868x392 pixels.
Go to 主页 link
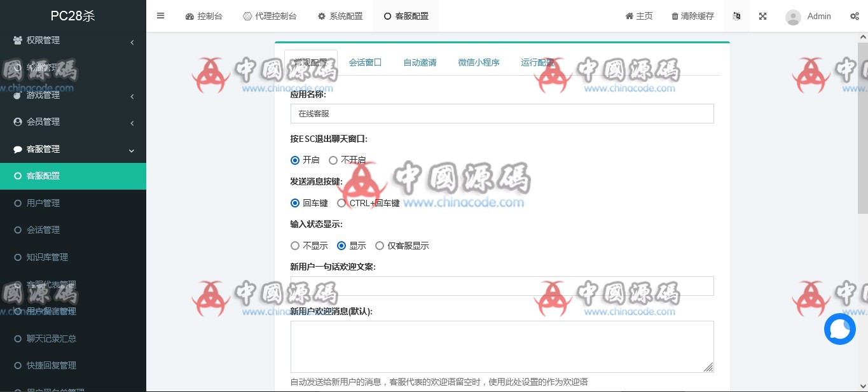(639, 16)
